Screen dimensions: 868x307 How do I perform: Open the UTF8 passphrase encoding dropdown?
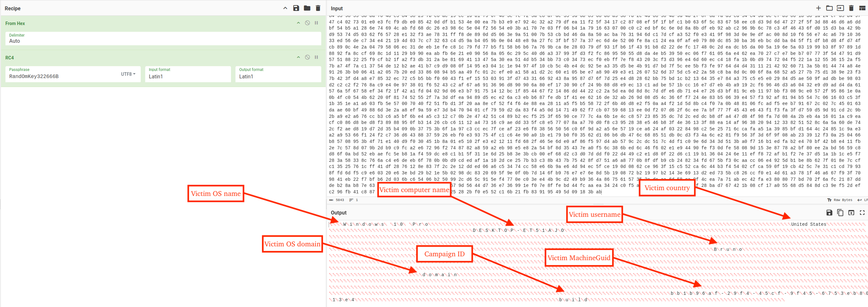[x=128, y=74]
